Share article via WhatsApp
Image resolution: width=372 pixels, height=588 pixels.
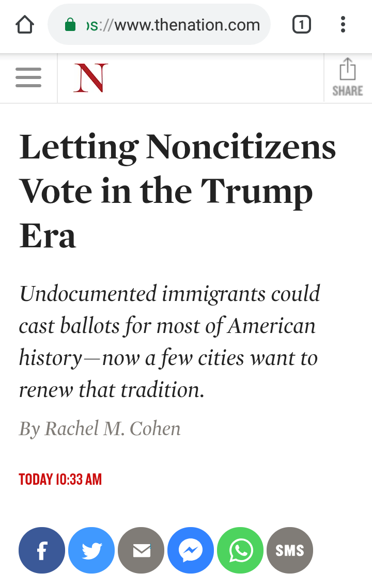240,550
